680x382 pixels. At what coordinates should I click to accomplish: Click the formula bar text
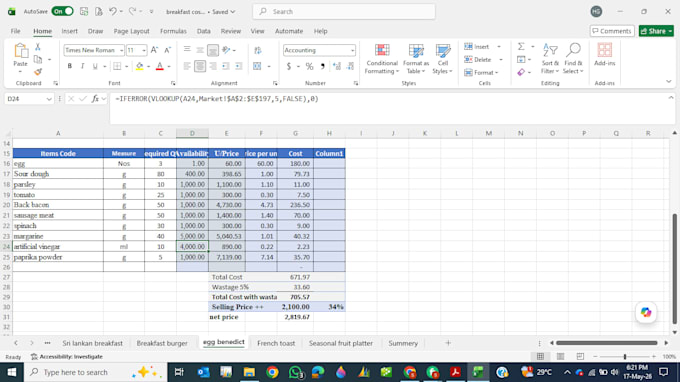click(x=217, y=99)
